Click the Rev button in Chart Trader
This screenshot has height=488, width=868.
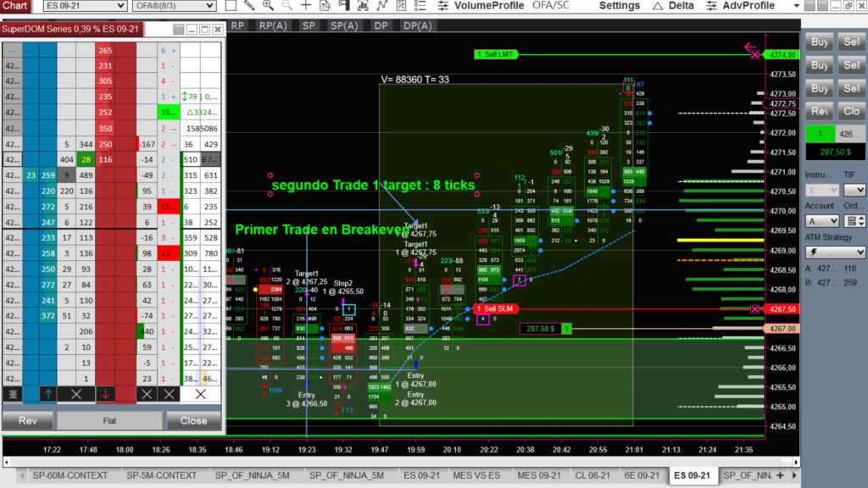(820, 111)
